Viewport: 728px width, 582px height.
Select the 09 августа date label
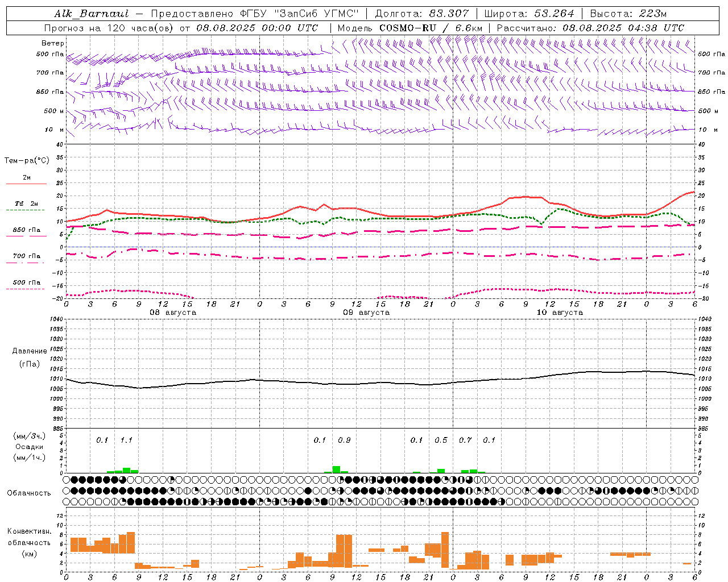[366, 313]
